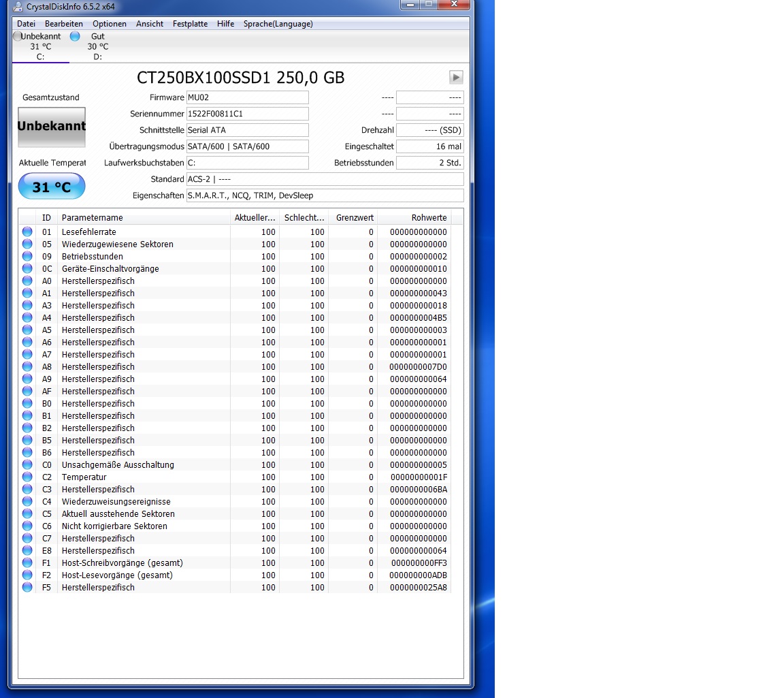Click status circle of Host-Lesevorgänge row
Screen dimensions: 784x698
[x=27, y=575]
